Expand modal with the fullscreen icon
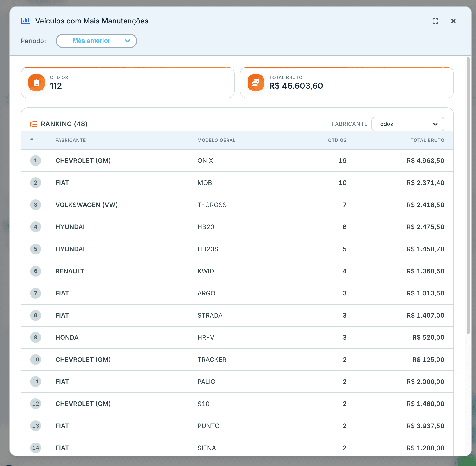The width and height of the screenshot is (476, 466). tap(435, 21)
